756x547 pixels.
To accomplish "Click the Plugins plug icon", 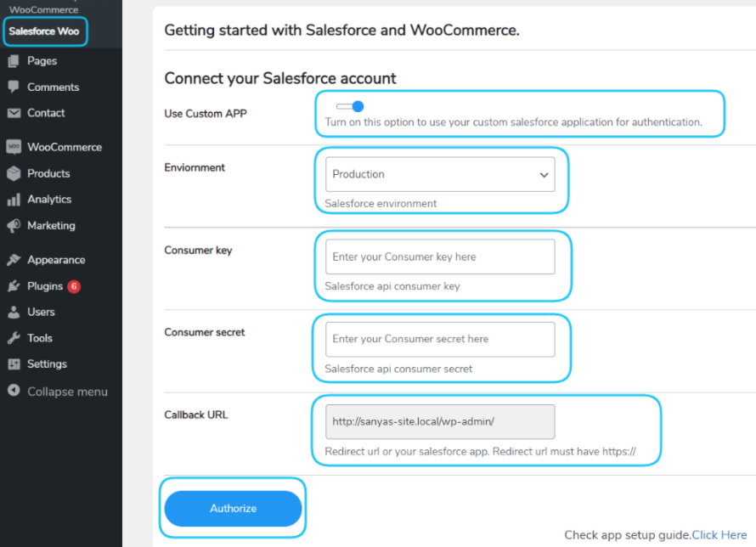I will [14, 286].
